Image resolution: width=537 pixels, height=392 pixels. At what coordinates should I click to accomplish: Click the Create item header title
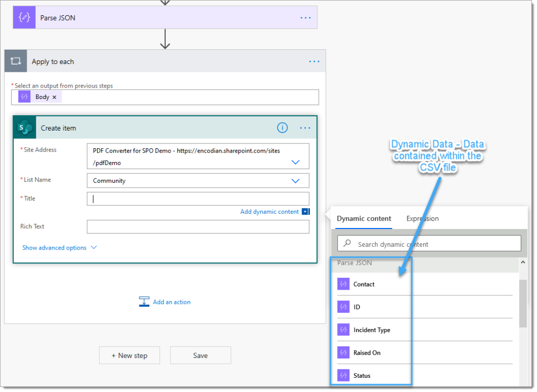59,129
